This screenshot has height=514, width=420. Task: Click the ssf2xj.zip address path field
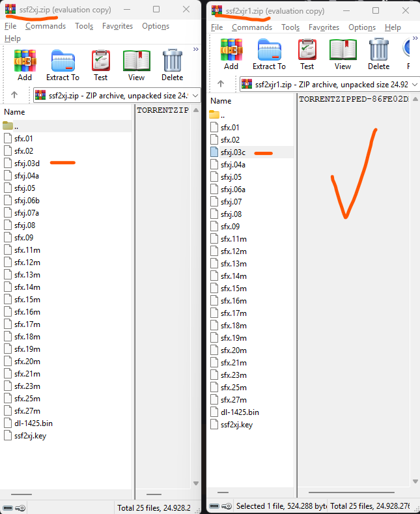tap(117, 95)
